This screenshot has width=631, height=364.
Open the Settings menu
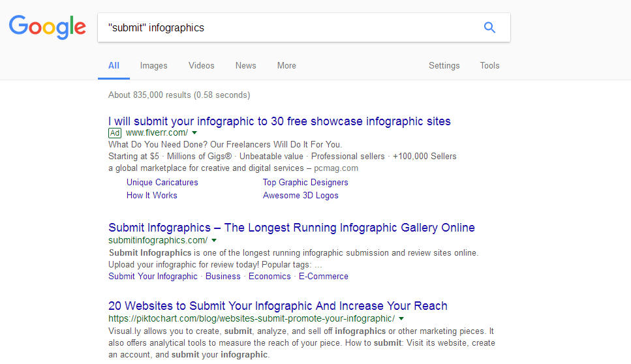[444, 66]
